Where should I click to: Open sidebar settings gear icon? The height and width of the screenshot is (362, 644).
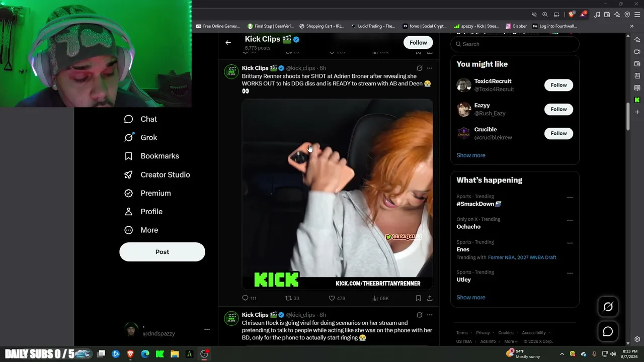pyautogui.click(x=637, y=339)
